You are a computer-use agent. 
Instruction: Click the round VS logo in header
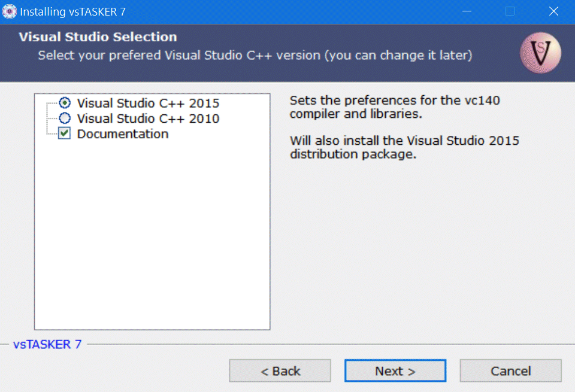pos(540,53)
